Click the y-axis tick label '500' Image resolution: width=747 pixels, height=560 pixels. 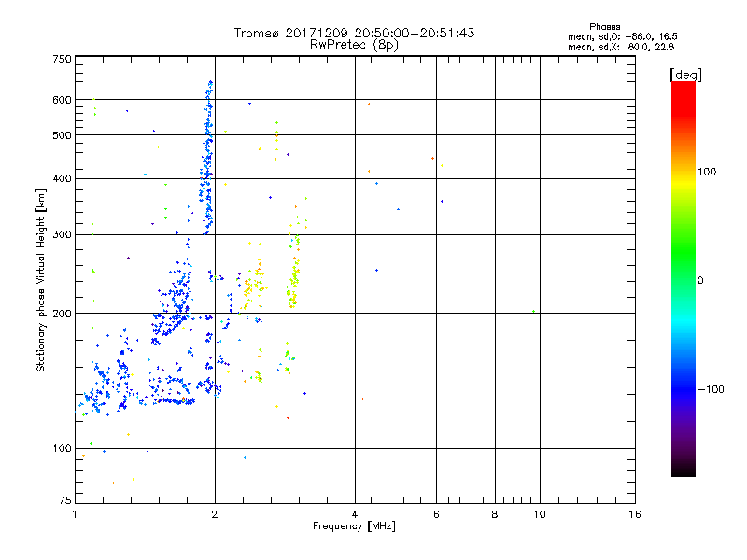point(62,135)
